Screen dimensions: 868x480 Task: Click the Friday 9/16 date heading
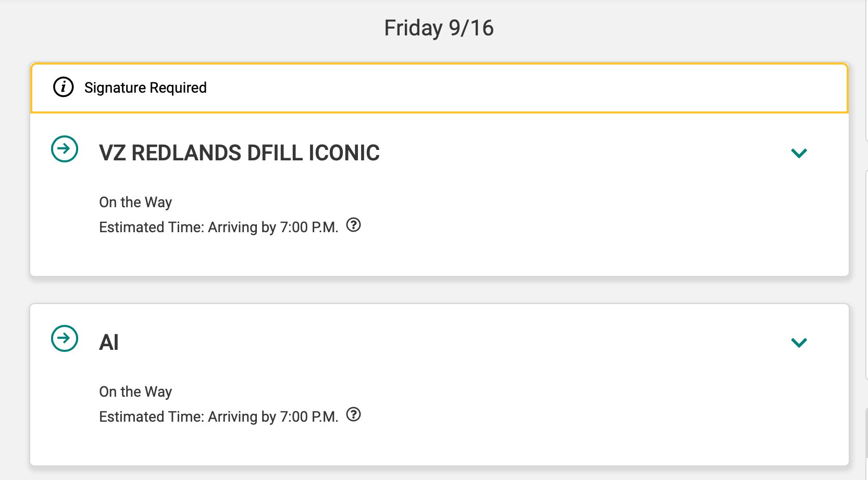pos(439,28)
